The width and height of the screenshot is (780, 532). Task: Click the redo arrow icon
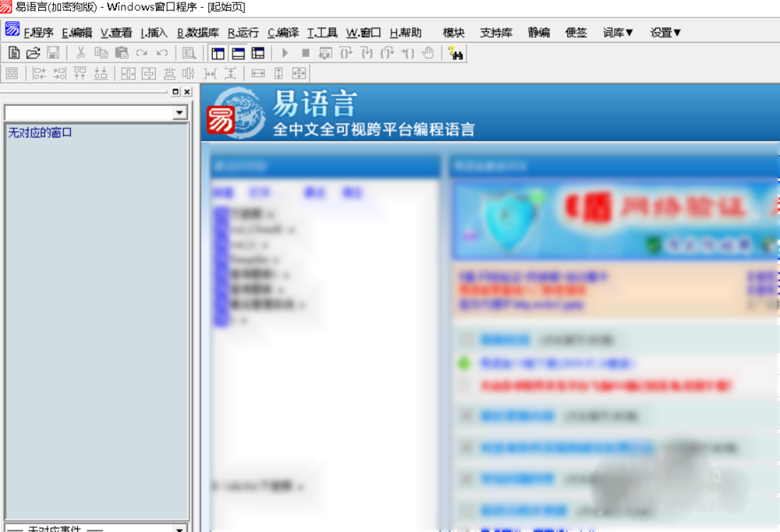coord(142,53)
